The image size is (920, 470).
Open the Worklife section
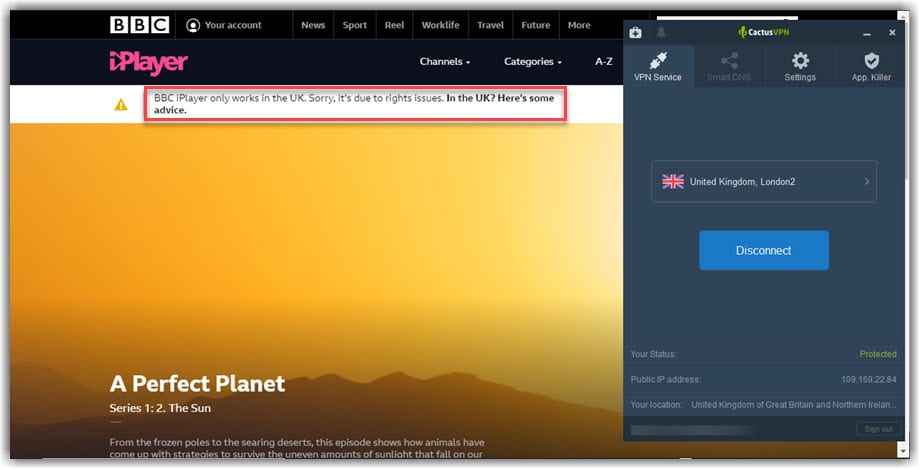(x=441, y=25)
